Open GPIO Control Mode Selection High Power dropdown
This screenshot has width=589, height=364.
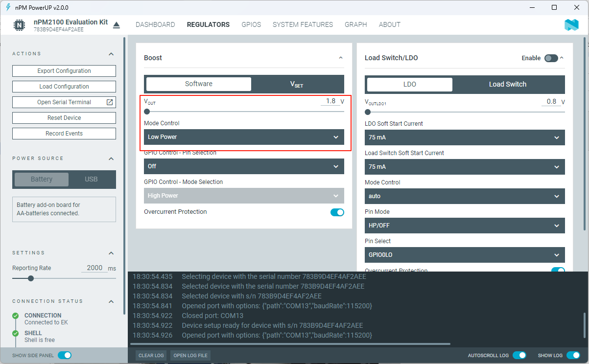click(244, 196)
